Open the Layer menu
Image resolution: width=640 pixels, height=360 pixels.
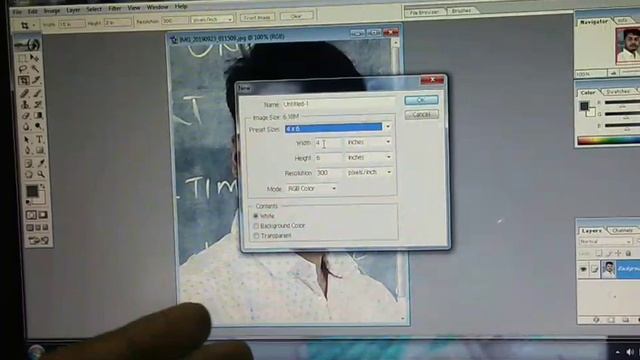73,10
